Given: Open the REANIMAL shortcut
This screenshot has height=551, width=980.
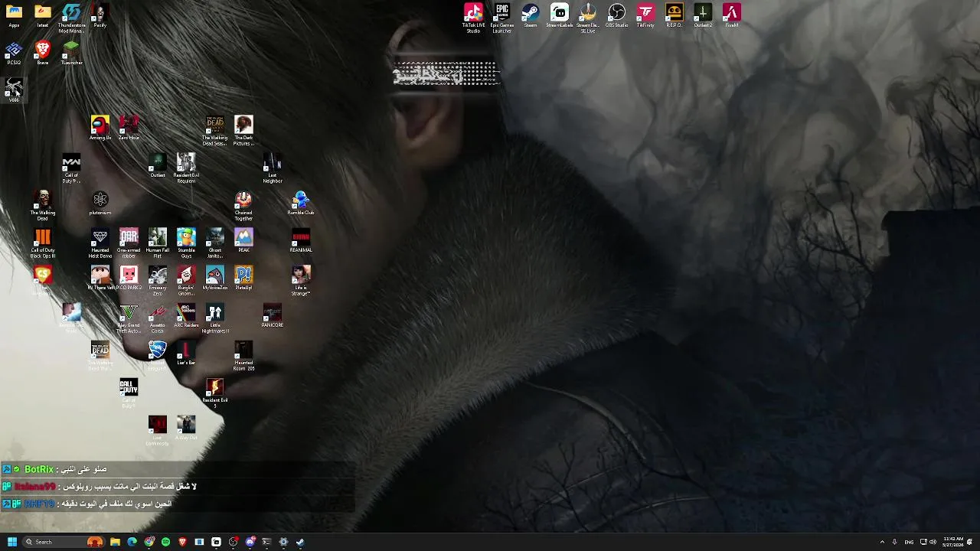Looking at the screenshot, I should click(301, 240).
